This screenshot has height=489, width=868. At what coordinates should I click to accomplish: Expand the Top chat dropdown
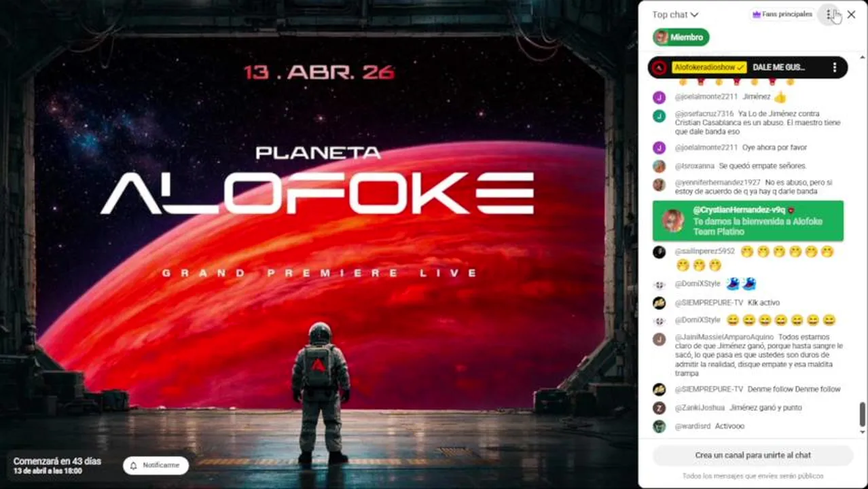tap(675, 14)
